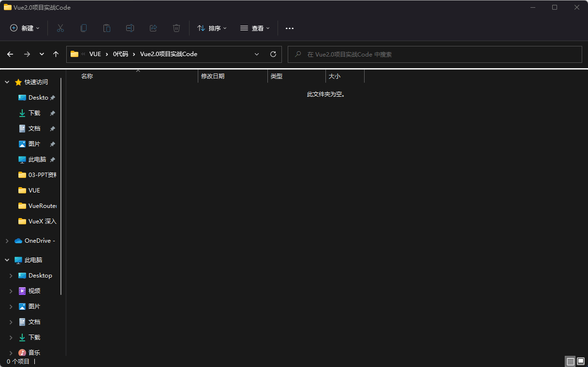Click VUE in the address breadcrumb
588x367 pixels.
pos(95,54)
